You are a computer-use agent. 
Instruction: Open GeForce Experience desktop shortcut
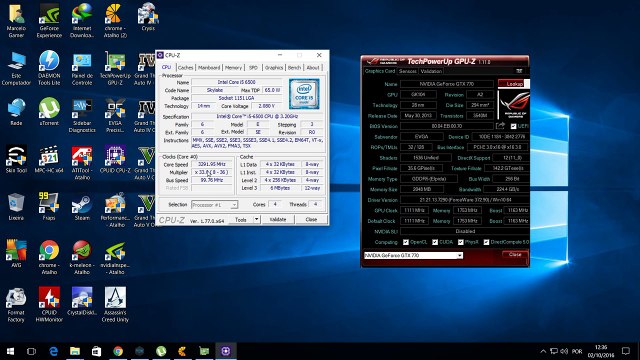tap(49, 20)
